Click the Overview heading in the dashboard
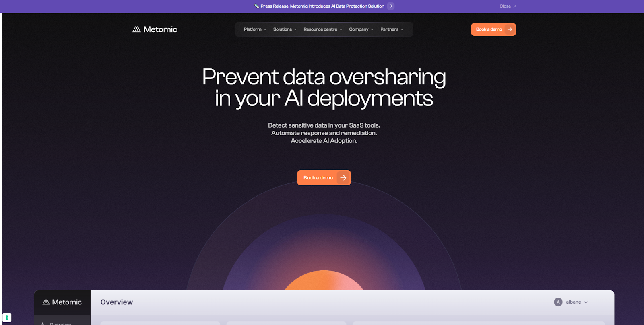 pyautogui.click(x=117, y=302)
